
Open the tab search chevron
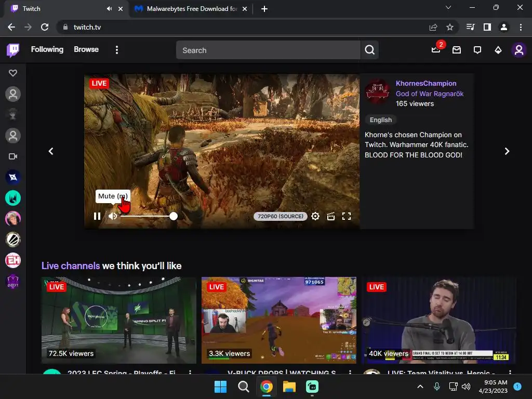448,7
